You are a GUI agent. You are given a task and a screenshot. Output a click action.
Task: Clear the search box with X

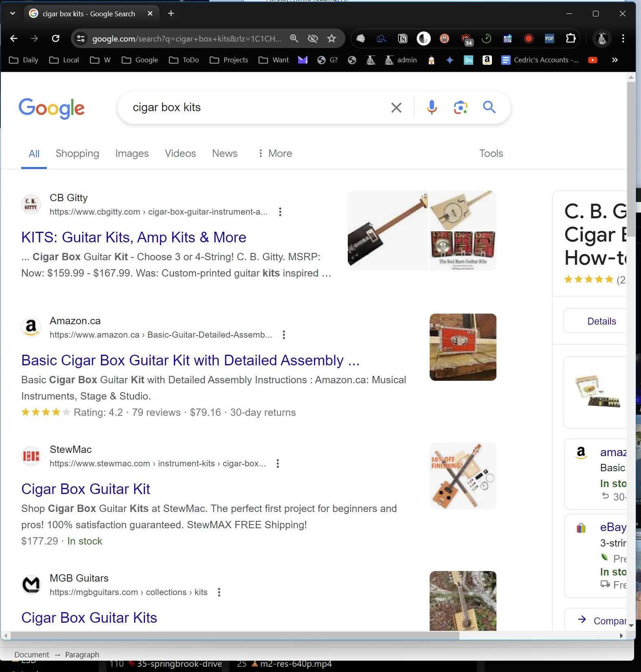click(396, 108)
